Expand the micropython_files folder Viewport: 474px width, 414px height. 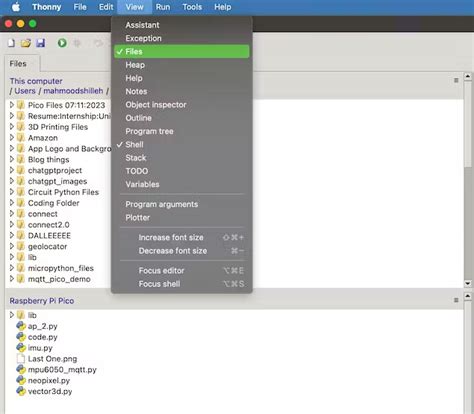click(12, 268)
